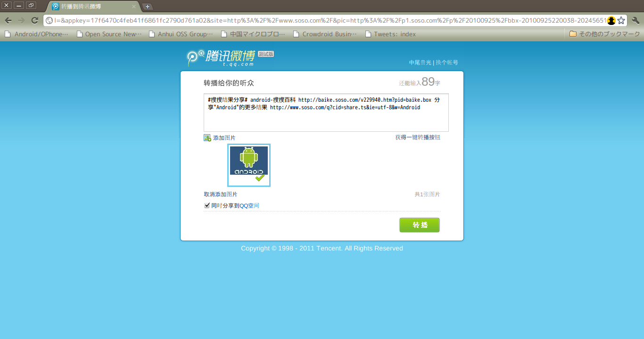Click 换个帐号 to switch account
This screenshot has height=339, width=644.
coord(446,62)
